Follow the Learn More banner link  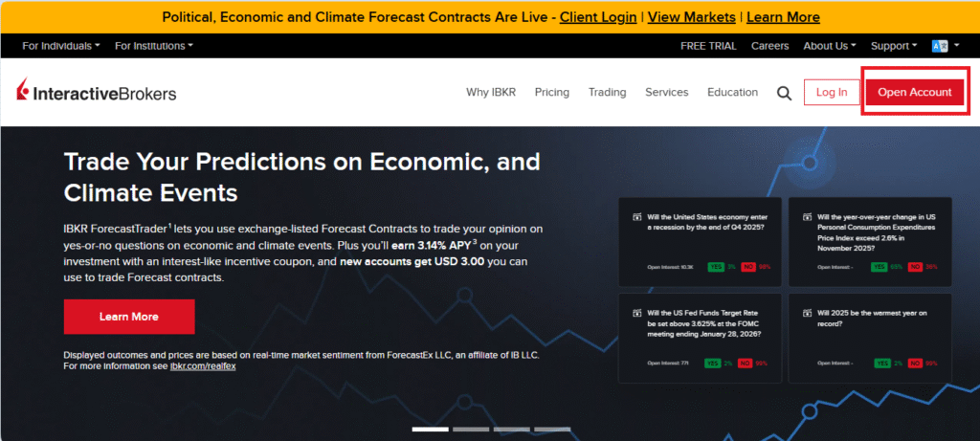pos(783,17)
